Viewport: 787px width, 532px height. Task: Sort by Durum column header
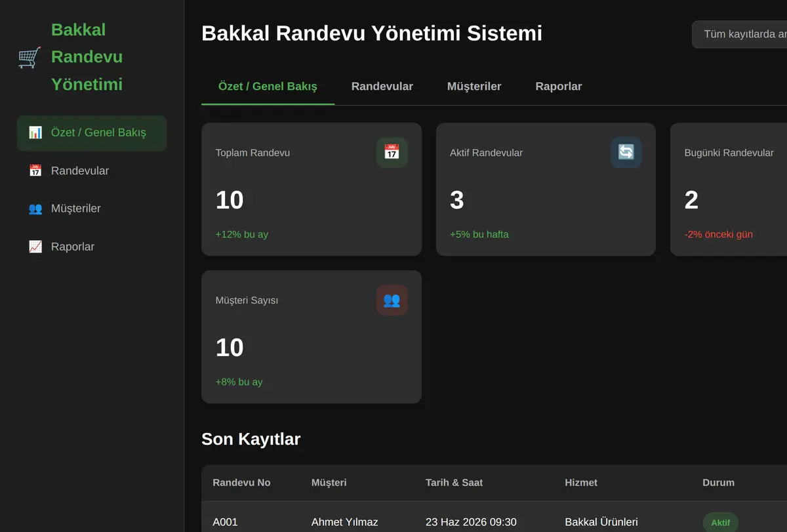point(718,483)
